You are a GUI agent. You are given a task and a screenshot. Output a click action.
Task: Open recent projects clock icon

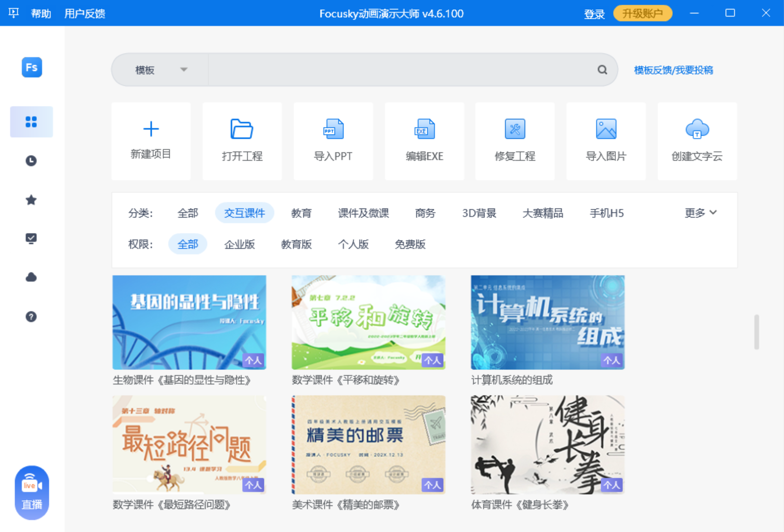tap(31, 161)
